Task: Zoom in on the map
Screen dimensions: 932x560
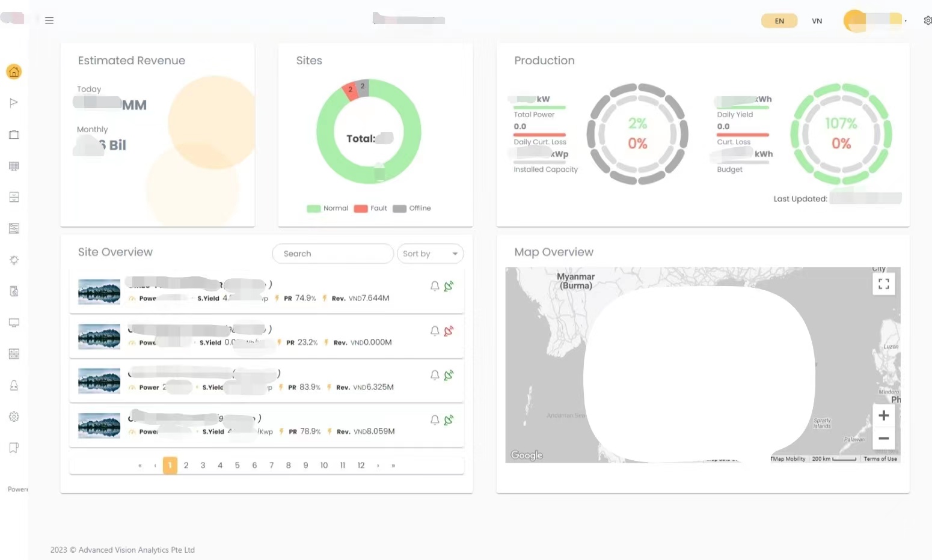Action: [x=883, y=416]
